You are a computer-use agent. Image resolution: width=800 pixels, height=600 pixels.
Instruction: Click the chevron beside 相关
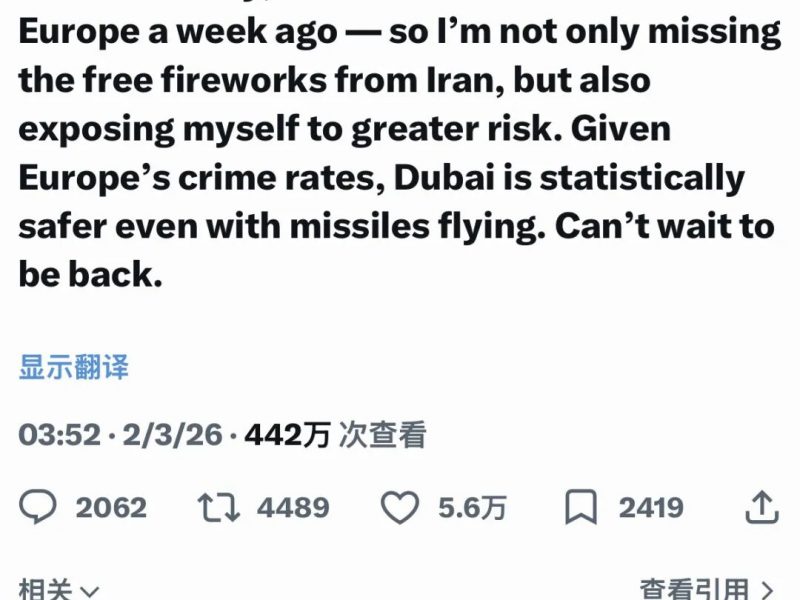point(90,592)
